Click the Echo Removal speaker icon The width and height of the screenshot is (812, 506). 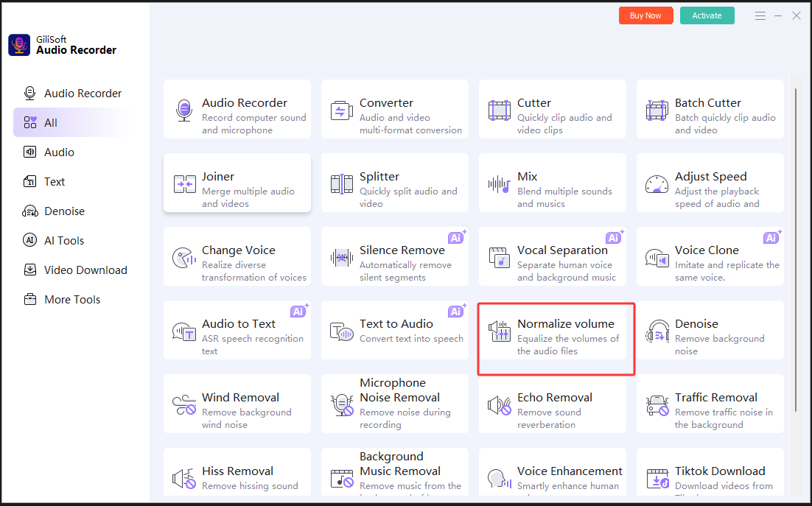pos(500,405)
